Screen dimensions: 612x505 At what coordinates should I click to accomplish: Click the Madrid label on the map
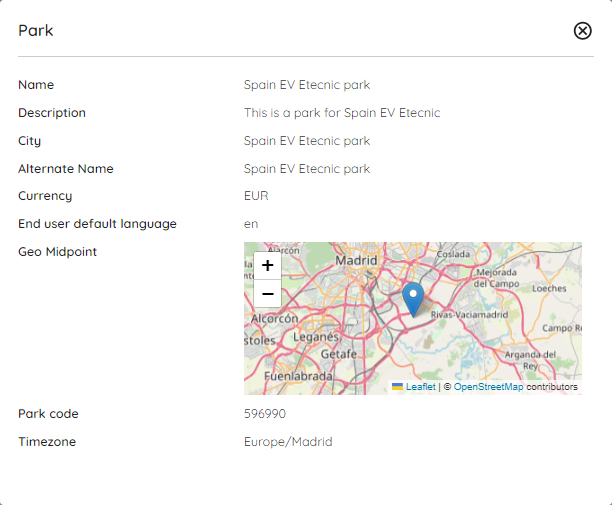click(356, 260)
